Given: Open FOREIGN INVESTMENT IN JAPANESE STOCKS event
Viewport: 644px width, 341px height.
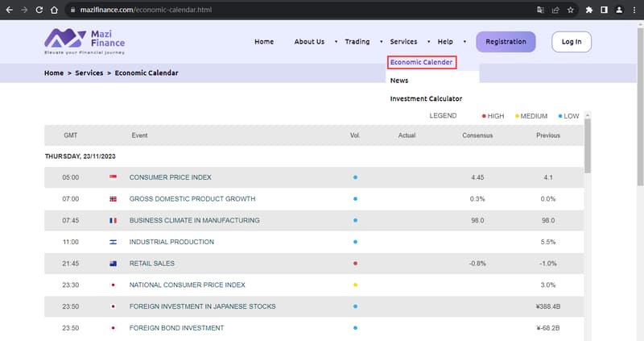Looking at the screenshot, I should tap(203, 306).
